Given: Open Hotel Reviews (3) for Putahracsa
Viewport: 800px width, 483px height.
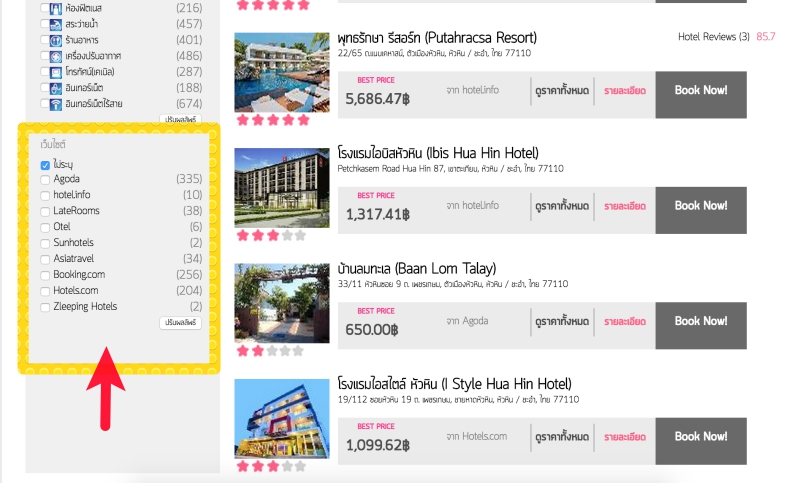Looking at the screenshot, I should pos(713,37).
